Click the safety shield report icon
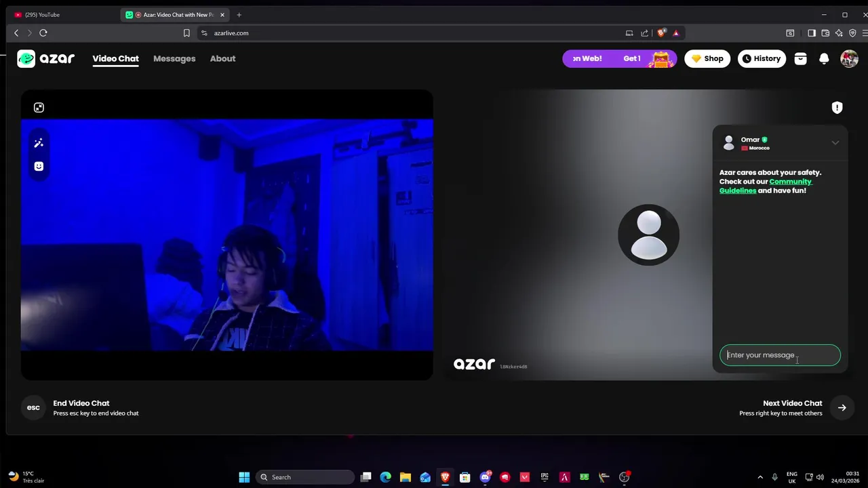 point(837,108)
